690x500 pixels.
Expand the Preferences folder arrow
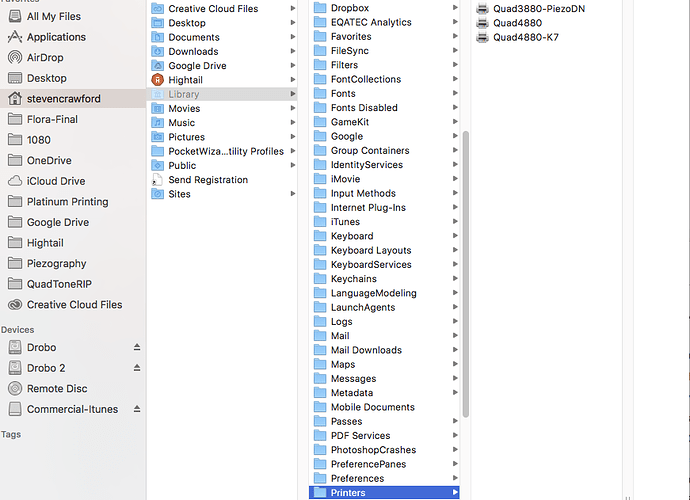tap(455, 478)
